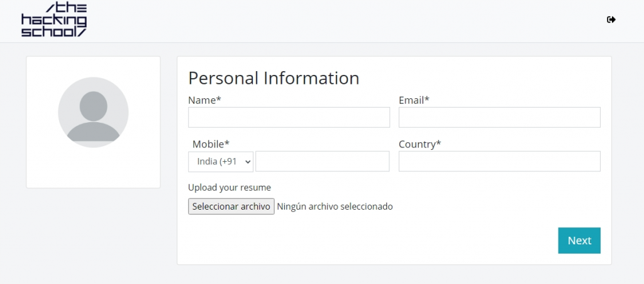Focus the Mobile number input field
644x284 pixels.
click(x=323, y=162)
